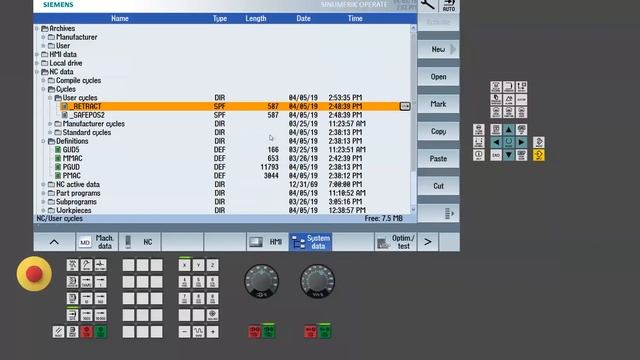Click cursor down arrow key
The width and height of the screenshot is (640, 360).
[x=509, y=155]
